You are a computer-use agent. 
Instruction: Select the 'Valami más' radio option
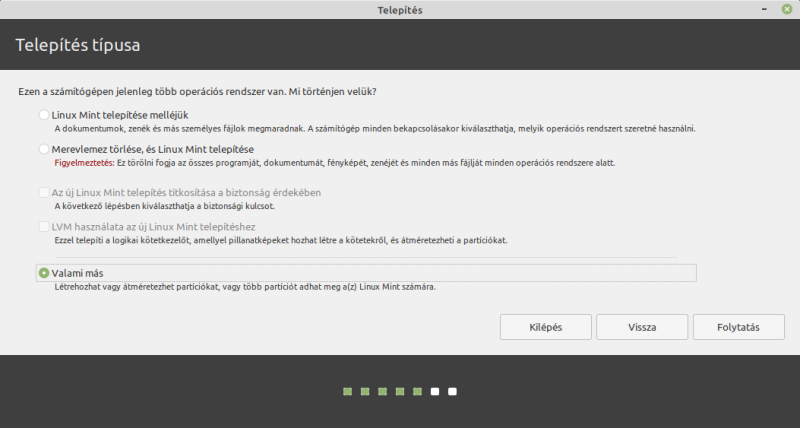pos(44,273)
